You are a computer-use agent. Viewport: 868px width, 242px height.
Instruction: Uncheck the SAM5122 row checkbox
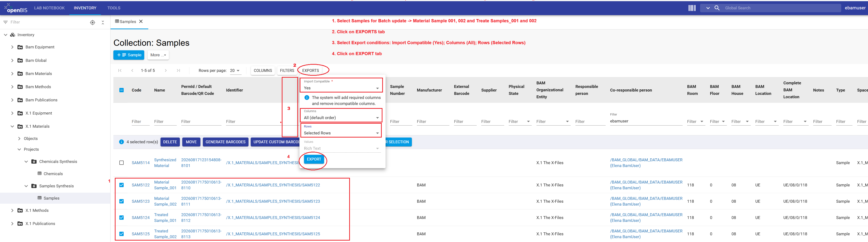(x=122, y=185)
